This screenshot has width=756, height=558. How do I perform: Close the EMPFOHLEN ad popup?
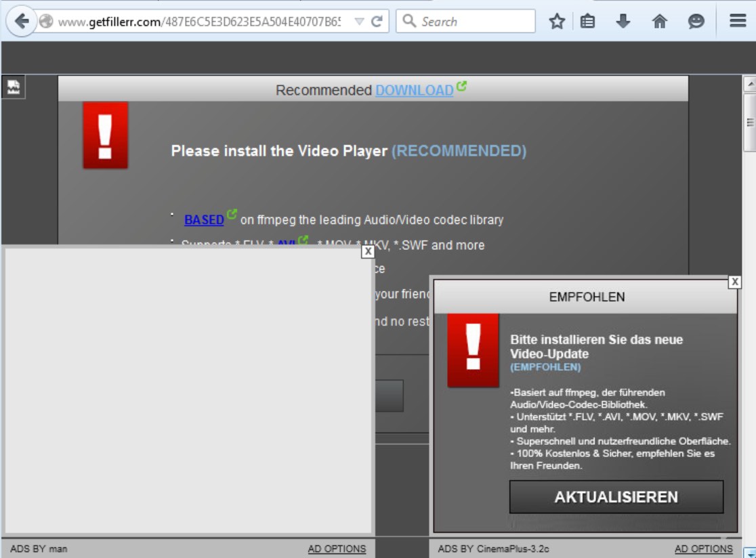[x=734, y=282]
